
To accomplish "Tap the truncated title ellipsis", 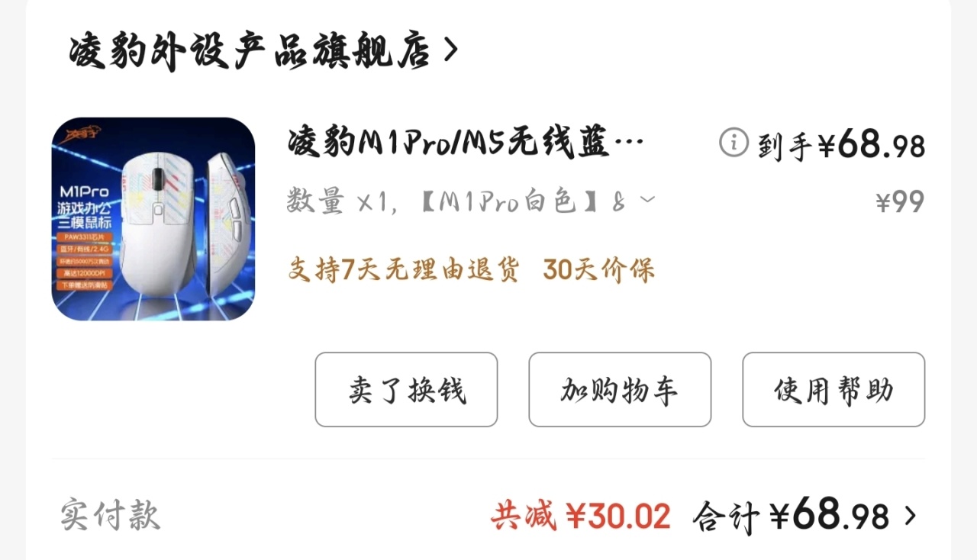I will pos(629,143).
